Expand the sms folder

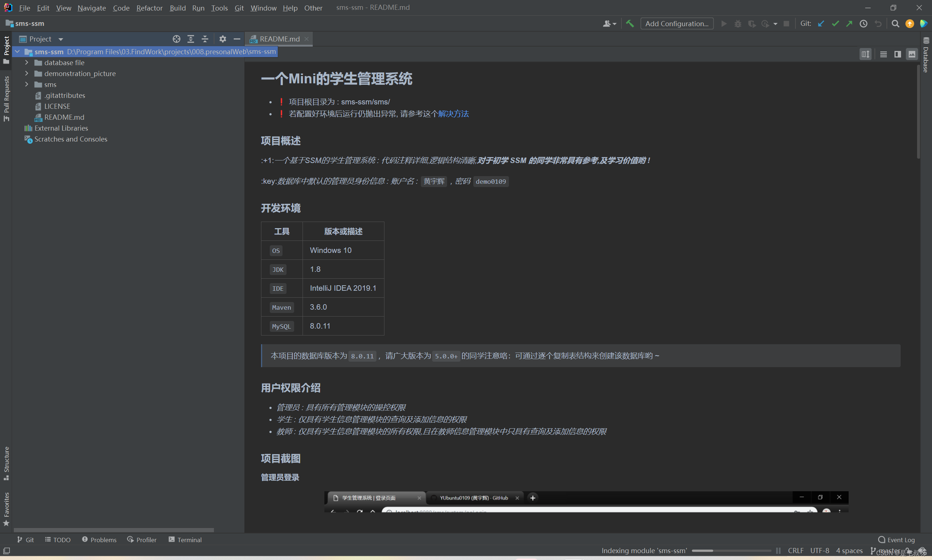(27, 84)
